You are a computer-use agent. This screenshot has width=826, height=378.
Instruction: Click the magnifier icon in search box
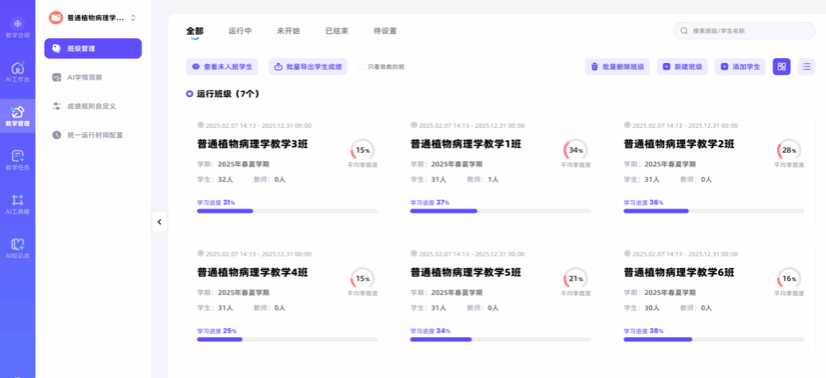point(684,31)
